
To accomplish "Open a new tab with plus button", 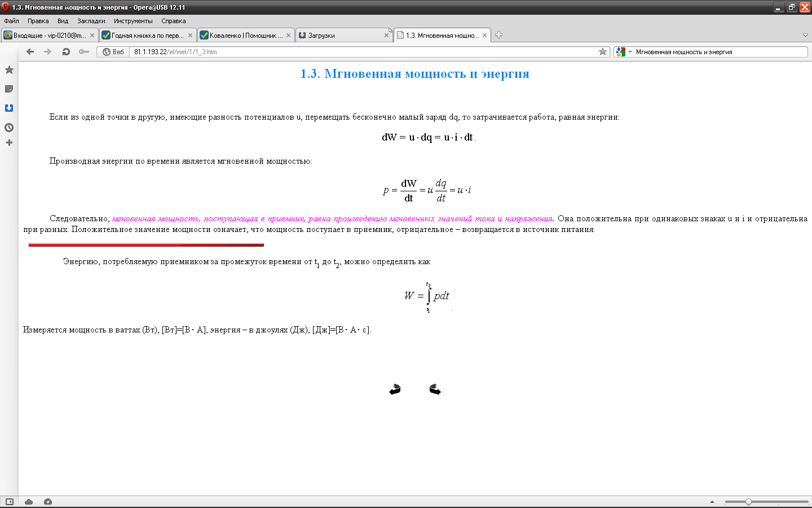I will (x=498, y=35).
